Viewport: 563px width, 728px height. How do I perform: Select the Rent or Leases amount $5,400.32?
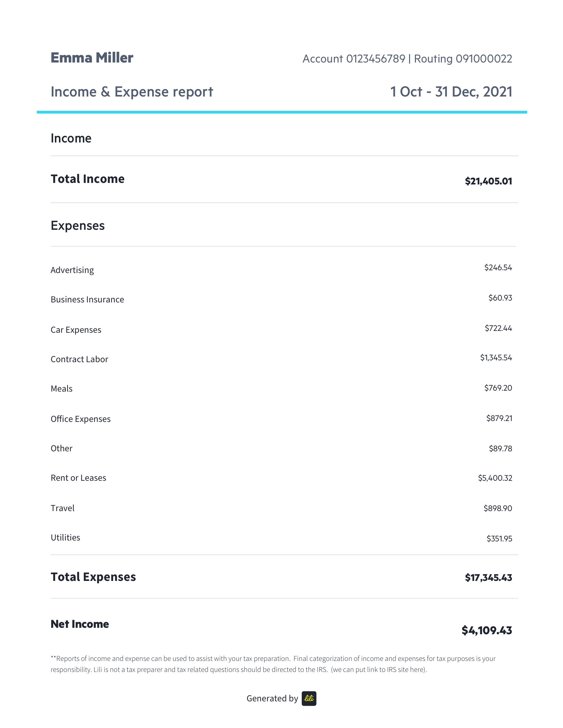[496, 478]
